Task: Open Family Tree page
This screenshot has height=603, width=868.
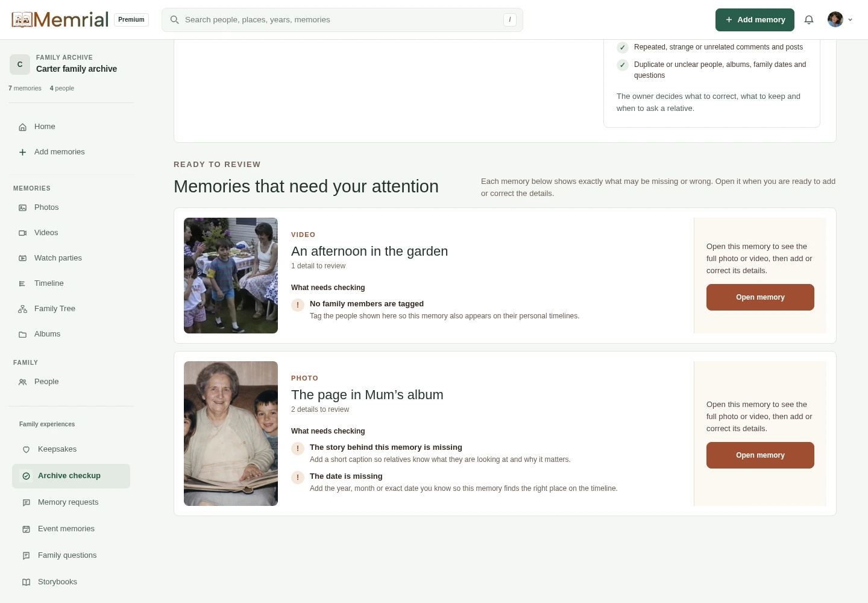Action: pos(72,309)
